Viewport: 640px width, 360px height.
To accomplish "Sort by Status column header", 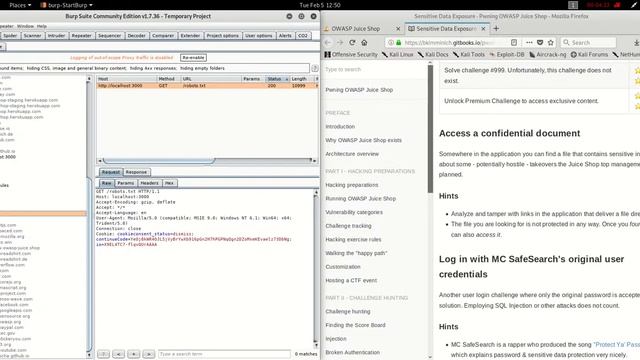I will tap(278, 79).
